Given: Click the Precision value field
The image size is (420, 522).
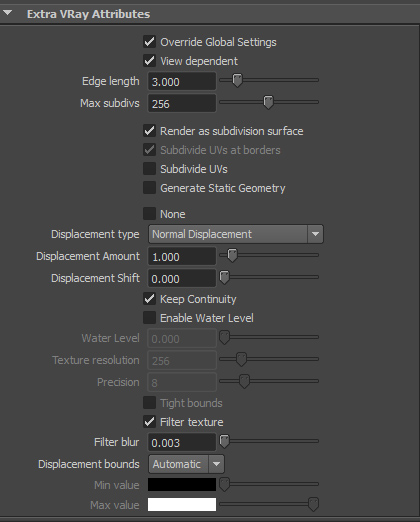Looking at the screenshot, I should [182, 382].
